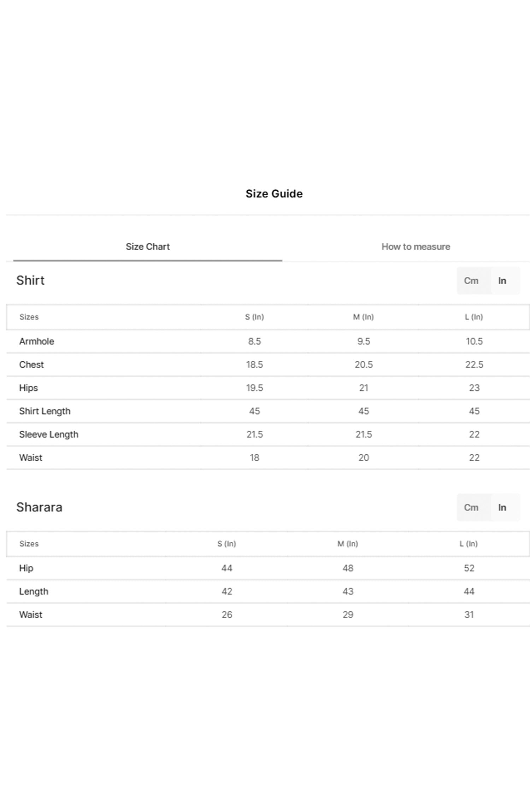Viewport: 530px width, 812px height.
Task: Select the Sharara section heading
Action: [x=39, y=507]
